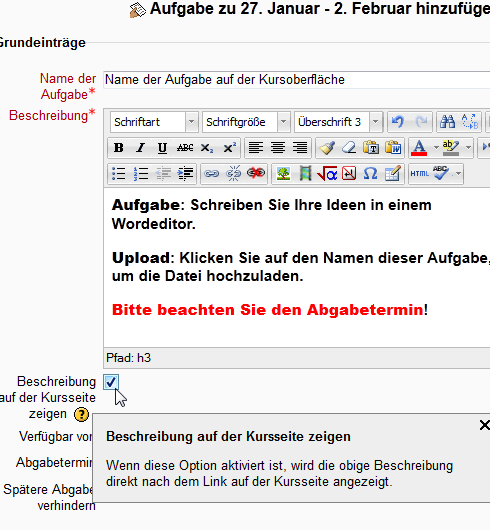The width and height of the screenshot is (490, 530).
Task: Click the remove formatting eraser icon
Action: point(349,148)
